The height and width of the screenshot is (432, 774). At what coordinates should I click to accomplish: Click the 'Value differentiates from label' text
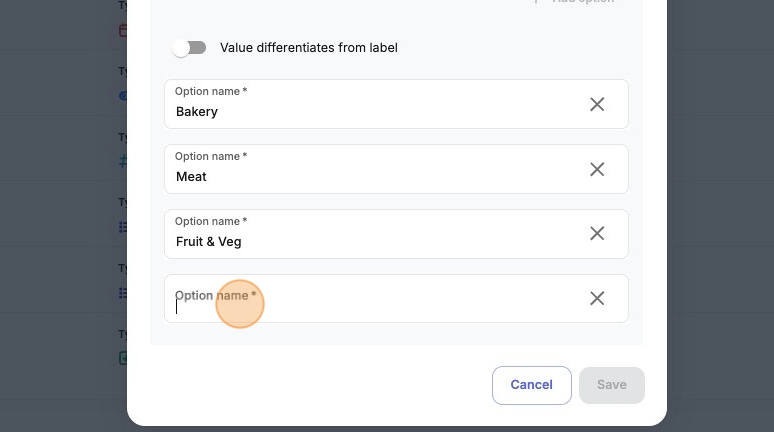click(x=309, y=48)
